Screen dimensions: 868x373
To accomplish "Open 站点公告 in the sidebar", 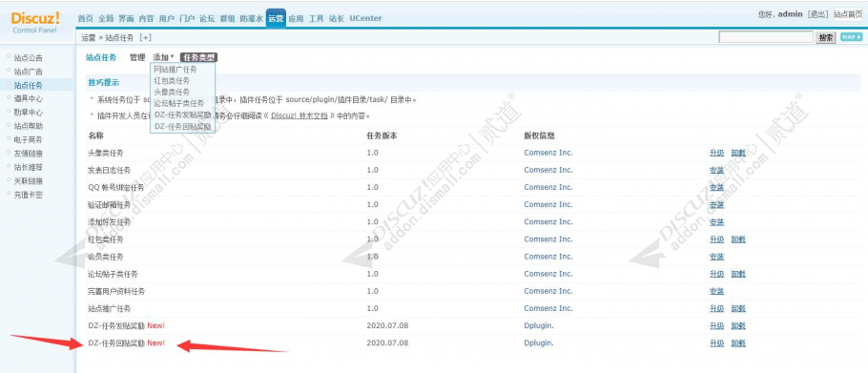I will [x=29, y=57].
